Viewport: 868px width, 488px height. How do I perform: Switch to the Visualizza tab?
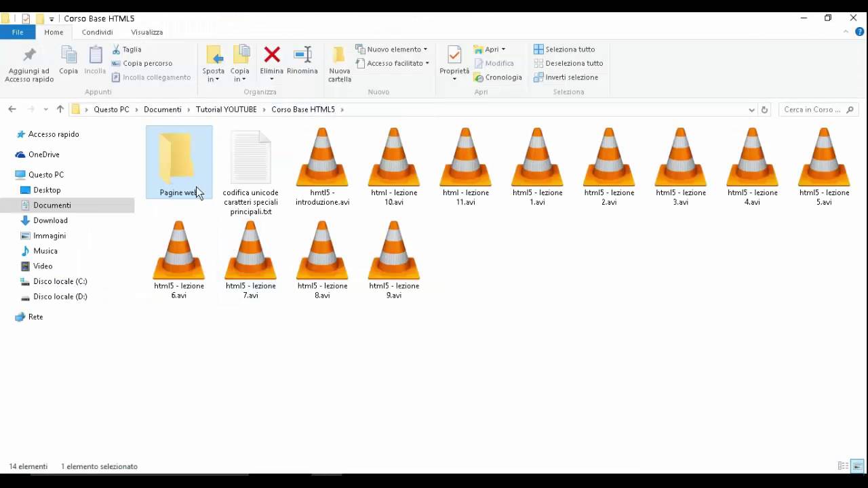146,32
